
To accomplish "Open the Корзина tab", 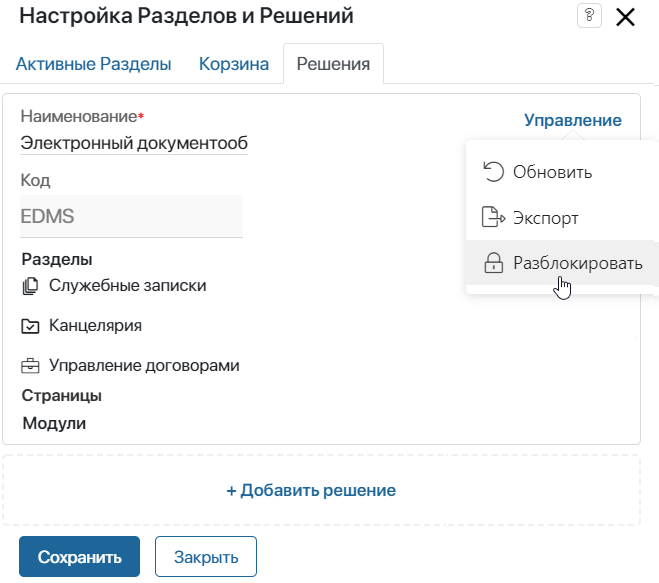I will click(234, 64).
